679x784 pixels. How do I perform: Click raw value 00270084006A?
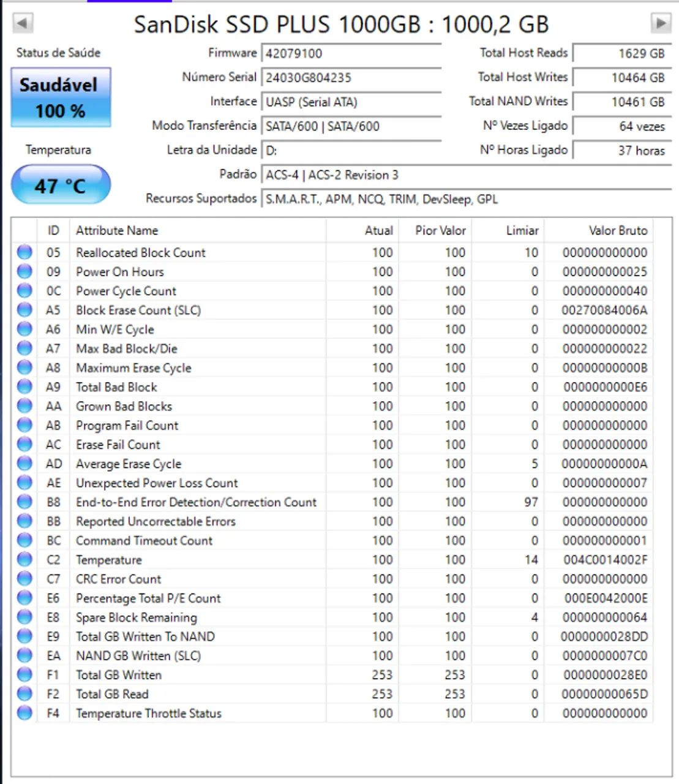point(604,310)
